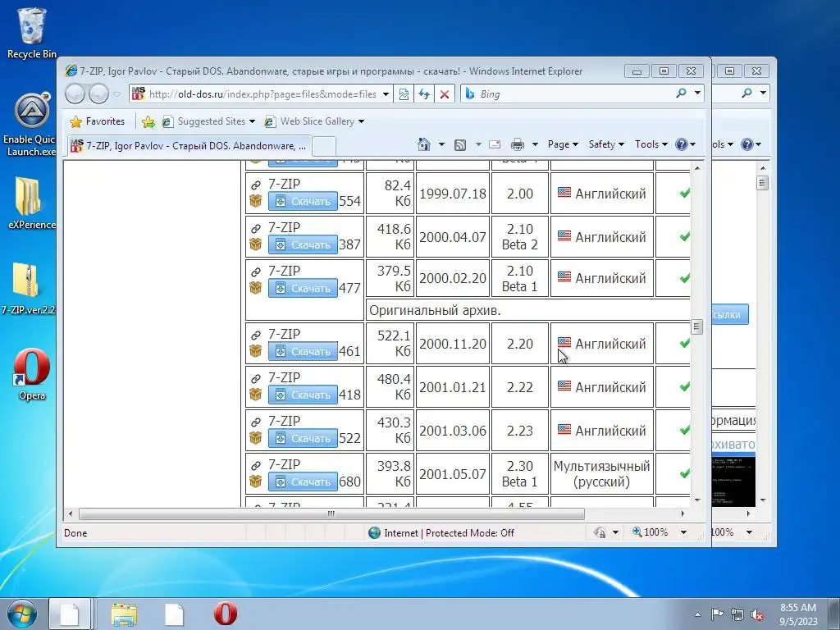Click Скачать button in row 477
The height and width of the screenshot is (630, 840).
pyautogui.click(x=304, y=288)
